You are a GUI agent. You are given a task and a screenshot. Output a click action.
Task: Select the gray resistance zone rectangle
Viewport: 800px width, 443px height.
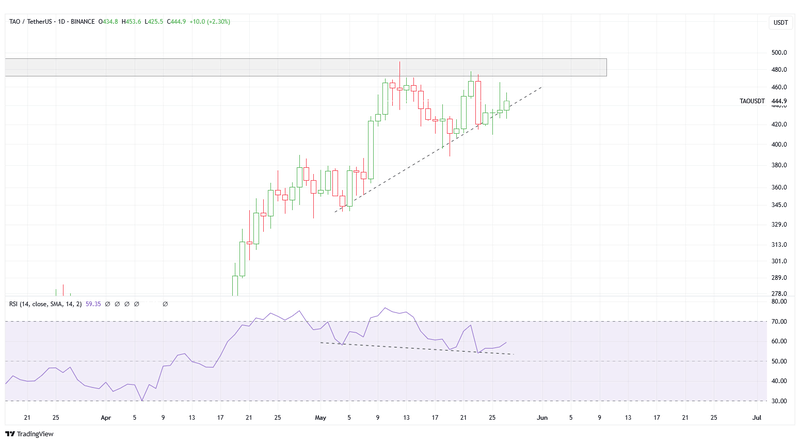click(306, 67)
